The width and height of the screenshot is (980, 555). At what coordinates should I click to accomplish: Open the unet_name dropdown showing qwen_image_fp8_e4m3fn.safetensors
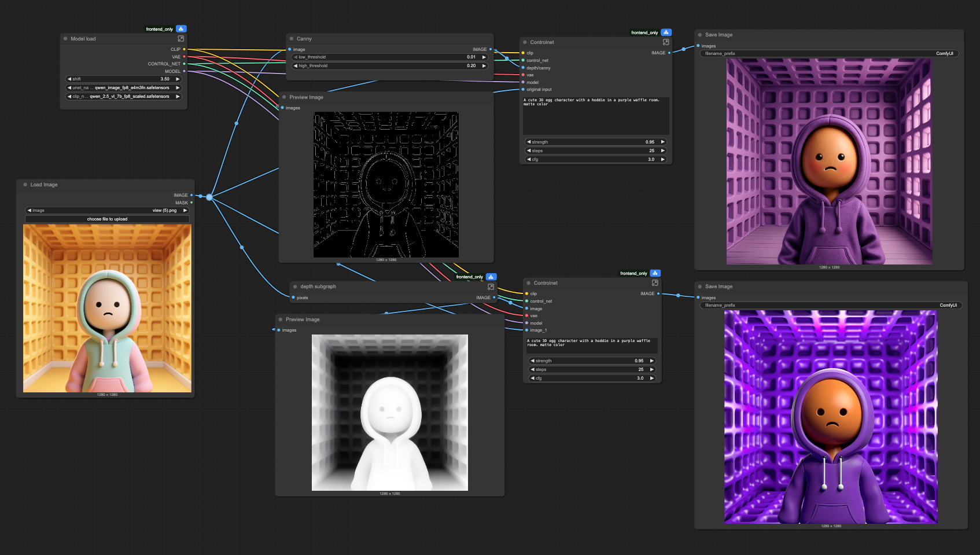tap(123, 87)
